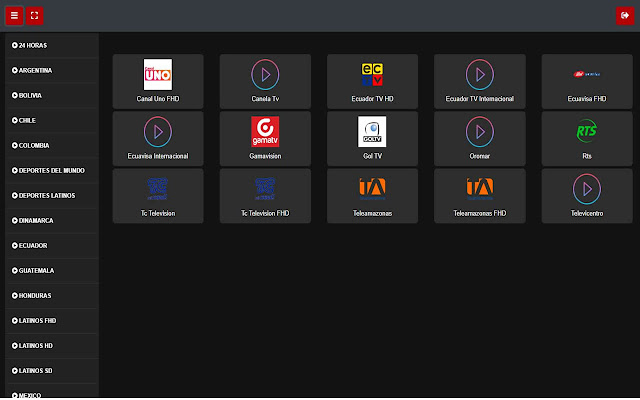Click the 'Ecuador TV Internacional' label
The height and width of the screenshot is (400, 640).
(x=480, y=99)
